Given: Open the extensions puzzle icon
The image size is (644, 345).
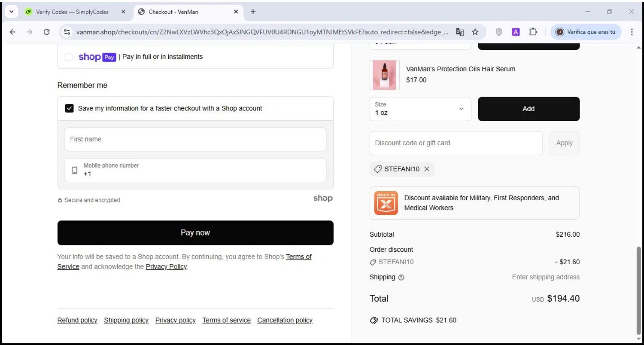Looking at the screenshot, I should click(x=533, y=32).
